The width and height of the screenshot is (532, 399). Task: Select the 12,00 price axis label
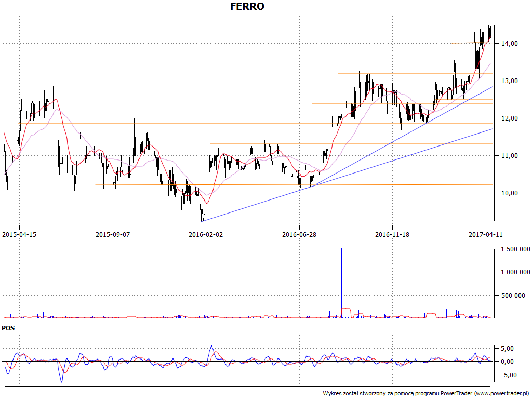tap(510, 118)
